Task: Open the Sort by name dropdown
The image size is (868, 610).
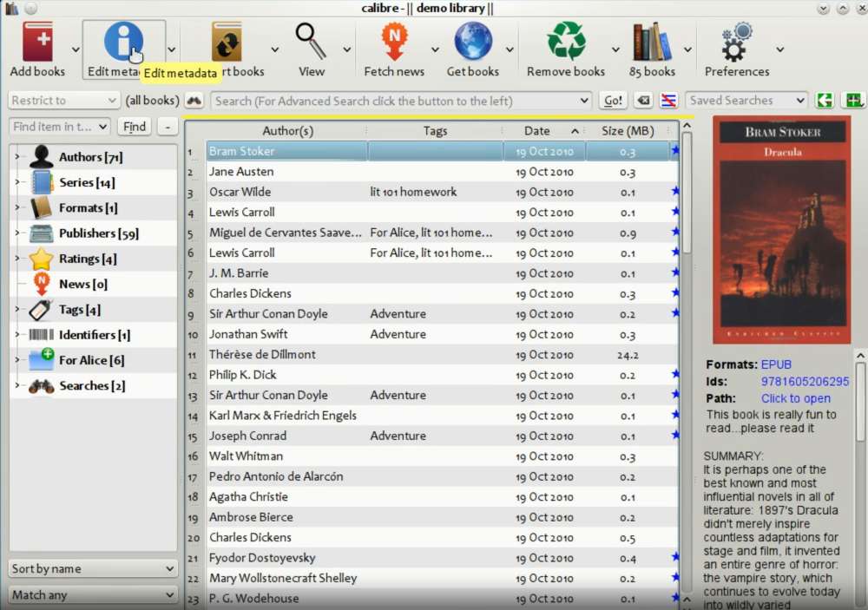Action: 93,568
